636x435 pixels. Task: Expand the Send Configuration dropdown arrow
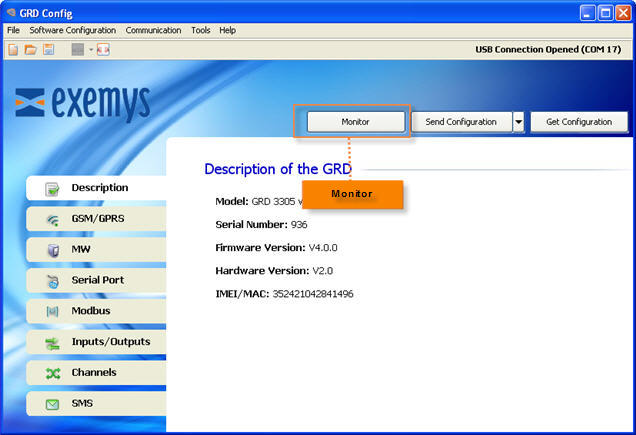[x=518, y=122]
